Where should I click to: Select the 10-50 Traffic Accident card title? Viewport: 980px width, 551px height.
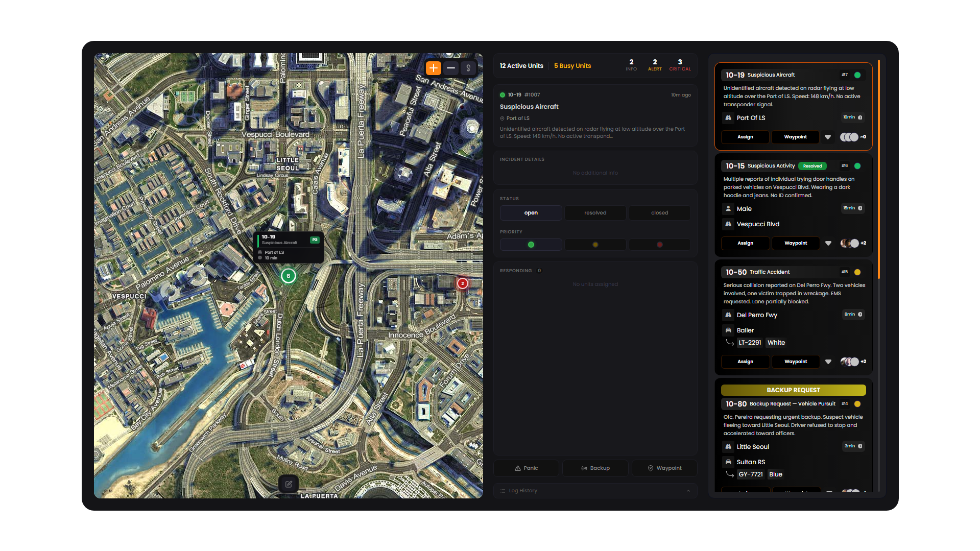758,272
